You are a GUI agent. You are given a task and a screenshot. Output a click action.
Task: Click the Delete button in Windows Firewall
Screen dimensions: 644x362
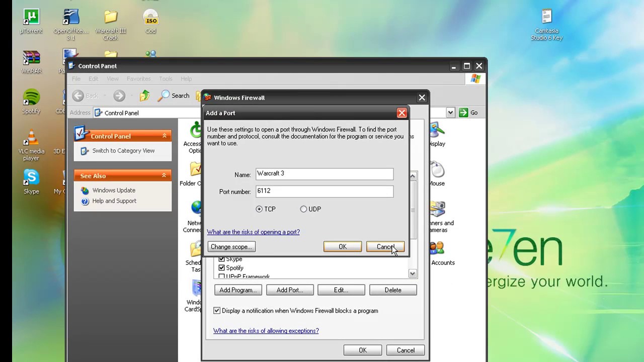click(x=393, y=290)
